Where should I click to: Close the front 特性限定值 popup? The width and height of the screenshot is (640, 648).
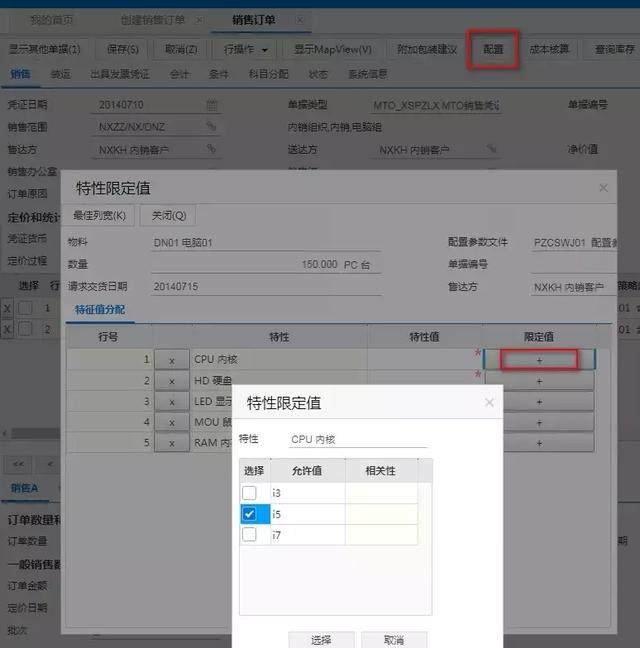point(489,403)
